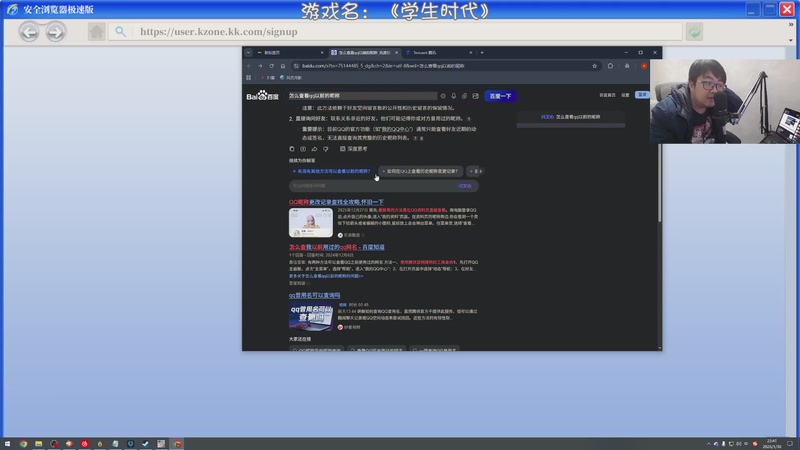
Task: Open notification center in taskbar
Action: click(x=790, y=444)
